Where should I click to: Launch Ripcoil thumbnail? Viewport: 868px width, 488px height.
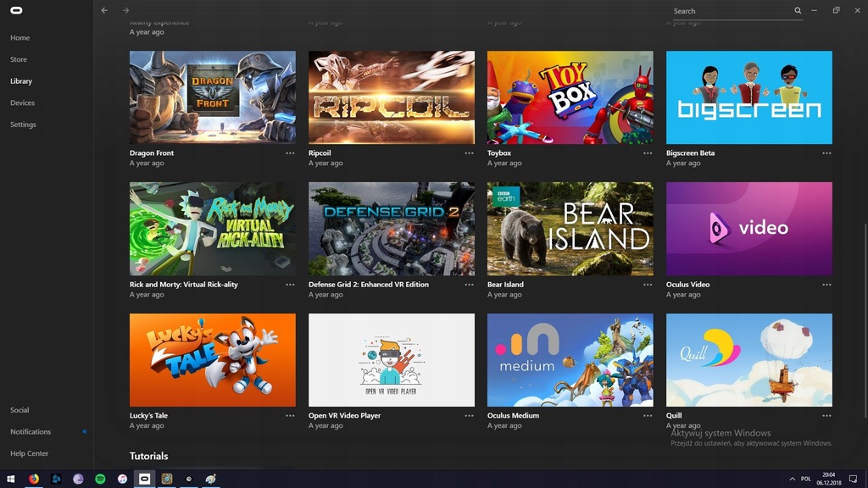click(392, 97)
